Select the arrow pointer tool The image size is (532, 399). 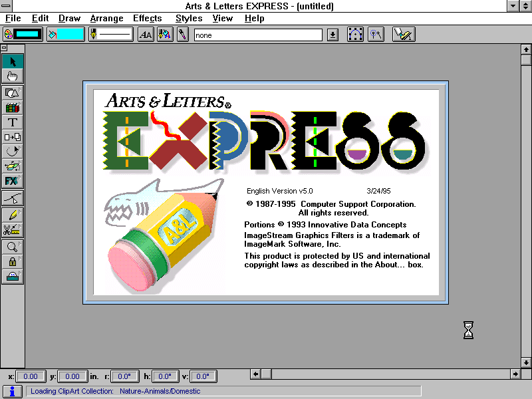13,62
